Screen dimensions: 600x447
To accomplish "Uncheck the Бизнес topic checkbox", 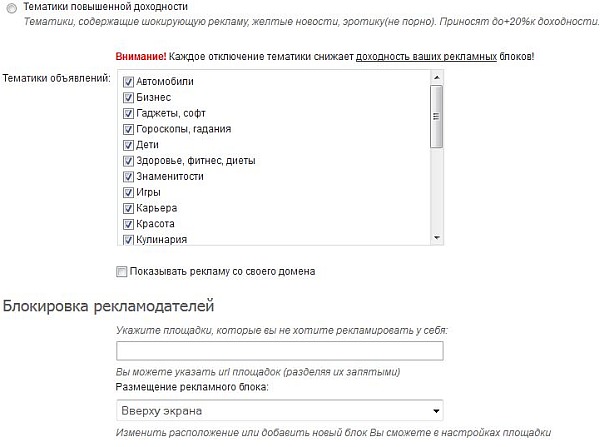I will coord(128,97).
